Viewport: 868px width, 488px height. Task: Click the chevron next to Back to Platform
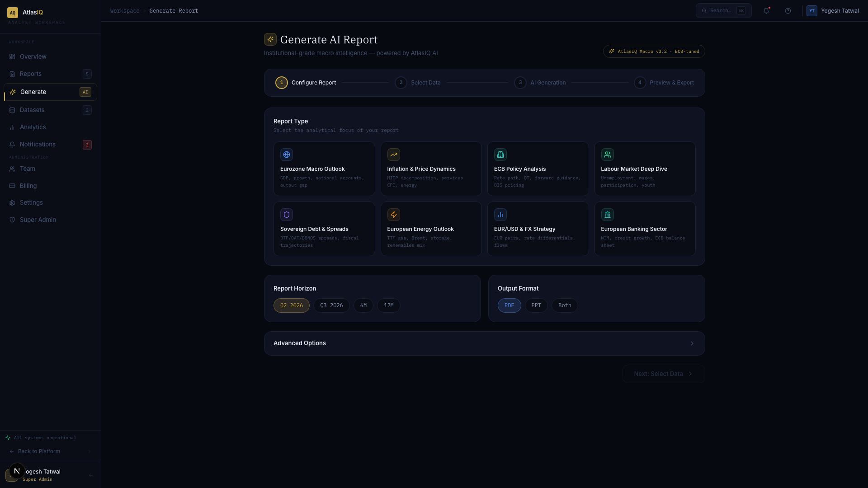pyautogui.click(x=90, y=451)
